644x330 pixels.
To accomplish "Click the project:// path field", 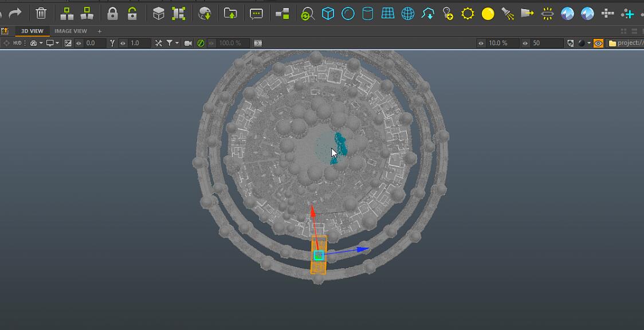I will [x=626, y=43].
